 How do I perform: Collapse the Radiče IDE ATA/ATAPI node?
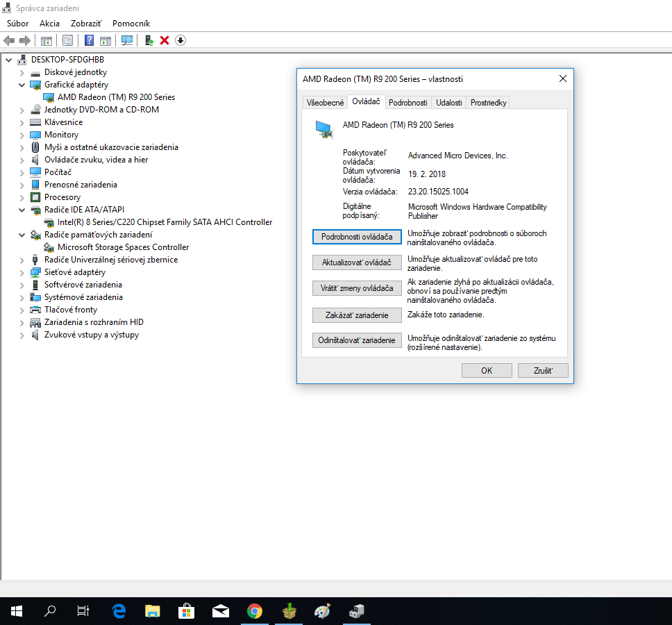pyautogui.click(x=22, y=210)
